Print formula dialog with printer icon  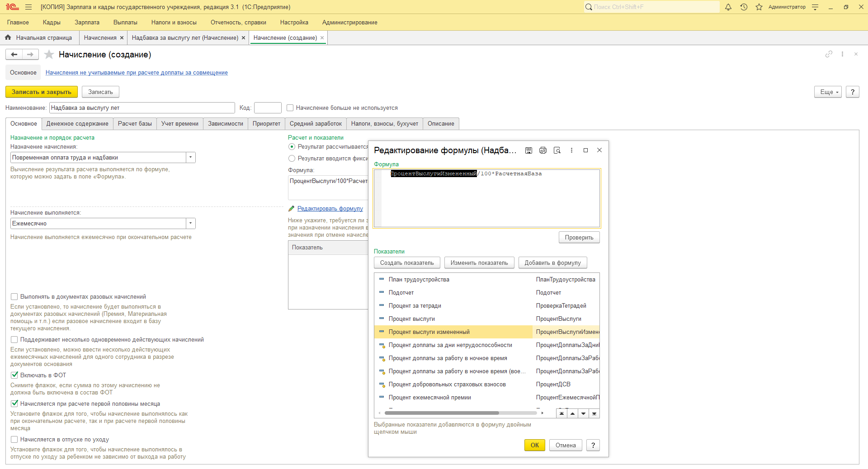(x=543, y=150)
